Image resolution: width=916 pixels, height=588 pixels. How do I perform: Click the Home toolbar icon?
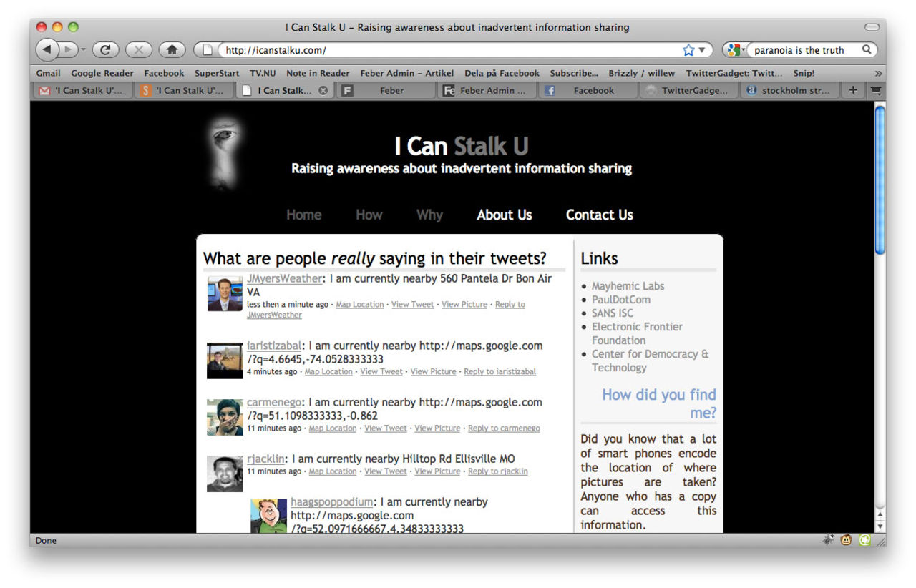click(x=170, y=49)
